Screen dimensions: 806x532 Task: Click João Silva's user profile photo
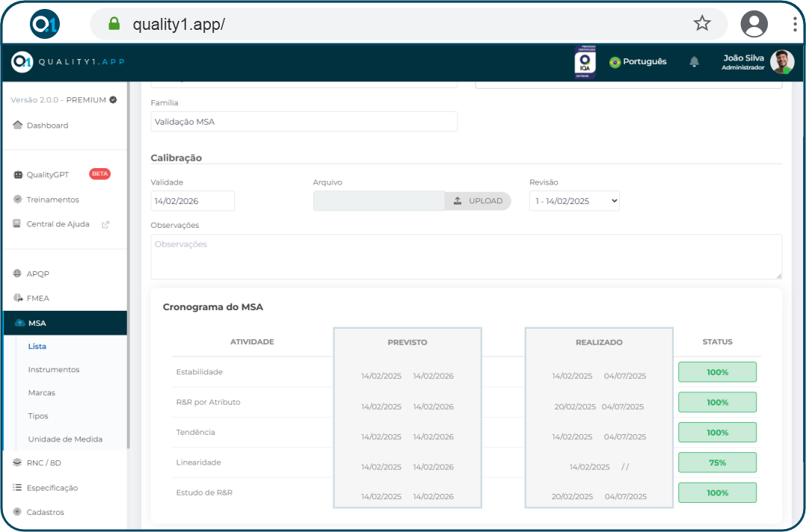[x=781, y=62]
